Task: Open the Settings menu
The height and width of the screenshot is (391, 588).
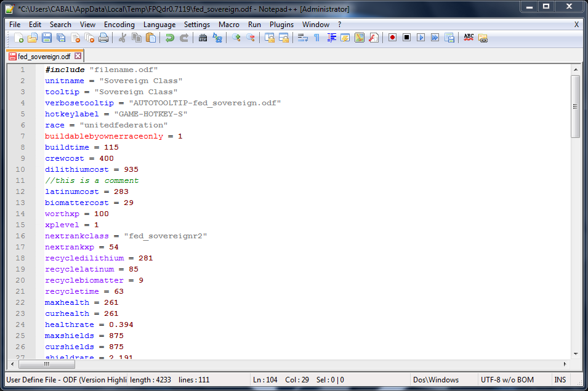Action: [197, 25]
